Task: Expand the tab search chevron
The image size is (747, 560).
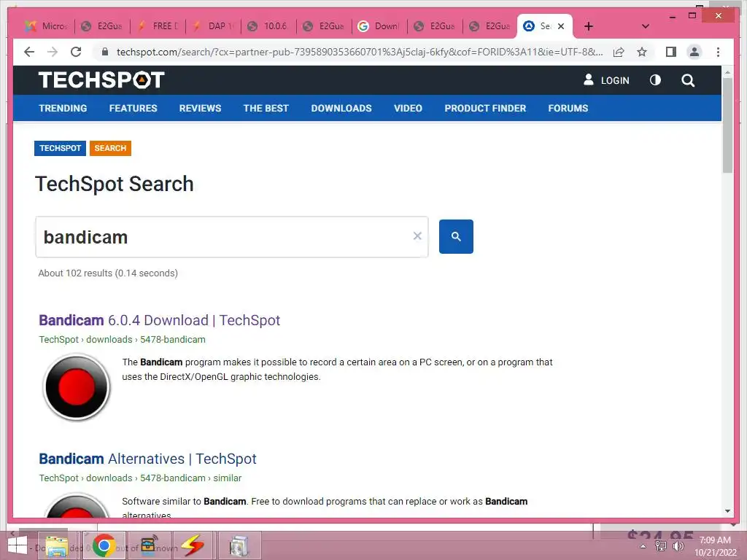Action: [x=646, y=26]
